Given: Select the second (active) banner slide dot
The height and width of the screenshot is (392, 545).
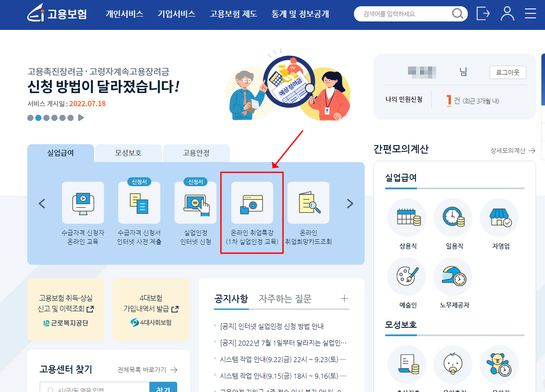Looking at the screenshot, I should 38,118.
